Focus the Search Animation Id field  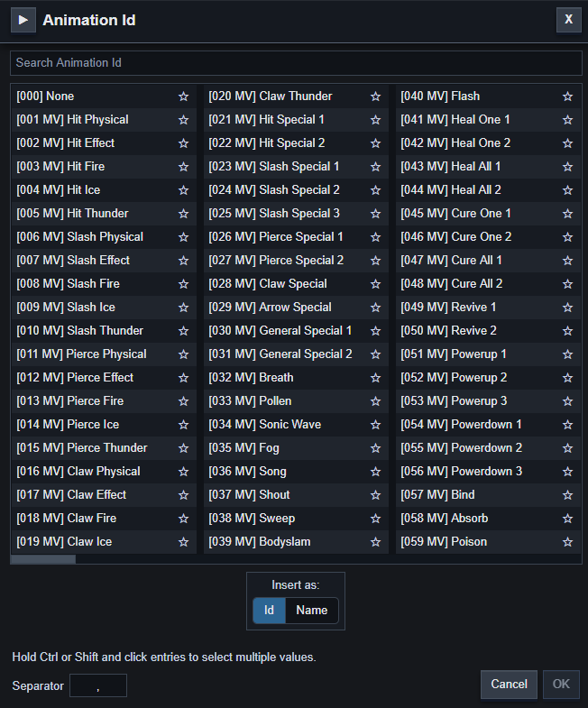(296, 63)
